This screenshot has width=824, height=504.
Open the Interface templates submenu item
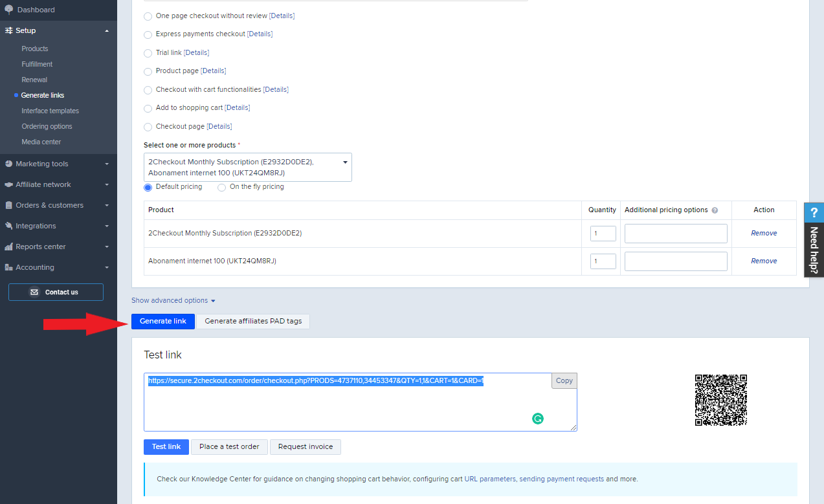tap(50, 111)
